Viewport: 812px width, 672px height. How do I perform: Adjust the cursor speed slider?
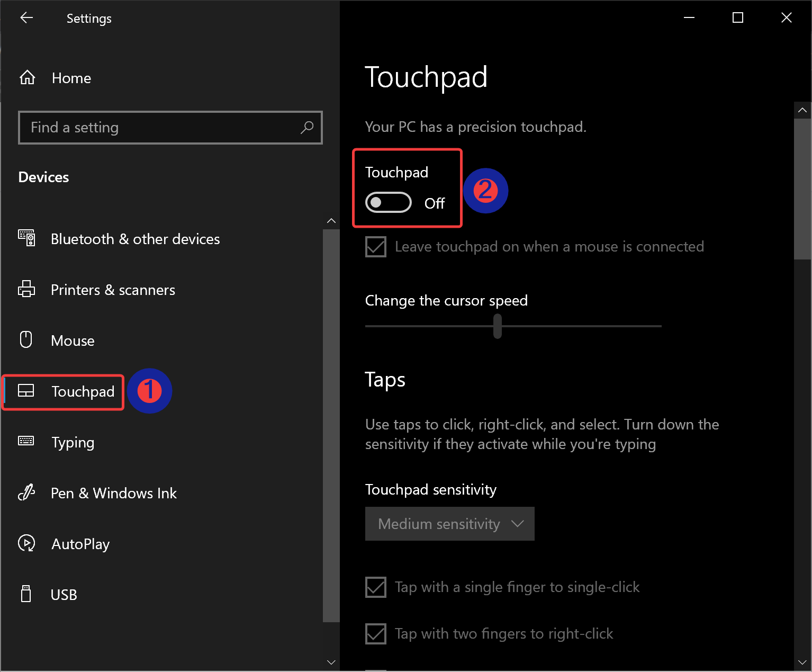tap(497, 326)
